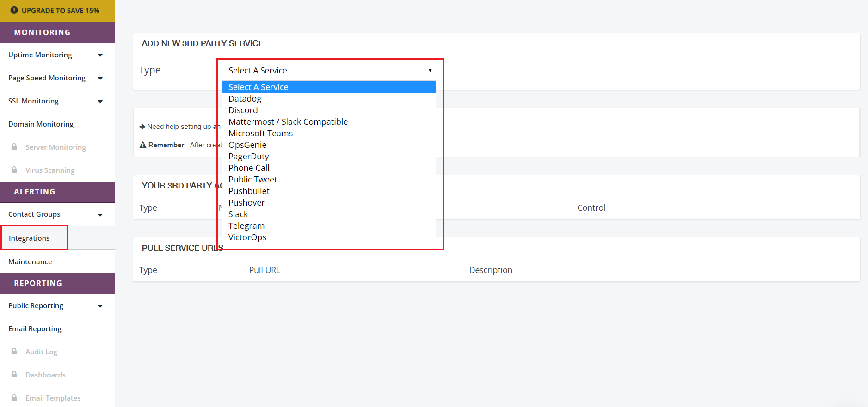Pick PagerDuty in the service dropdown
The width and height of the screenshot is (868, 407).
tap(329, 156)
